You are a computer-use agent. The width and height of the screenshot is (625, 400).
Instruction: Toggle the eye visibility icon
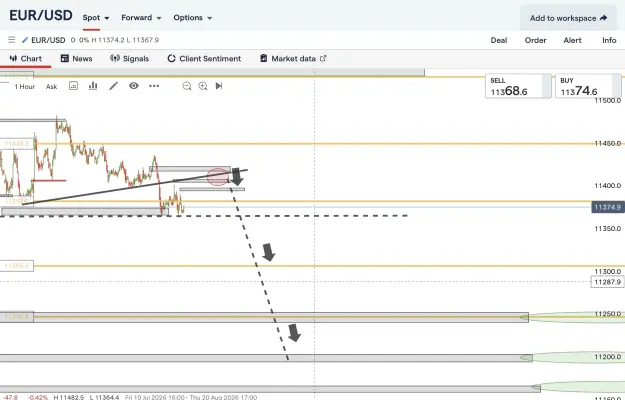coord(134,86)
